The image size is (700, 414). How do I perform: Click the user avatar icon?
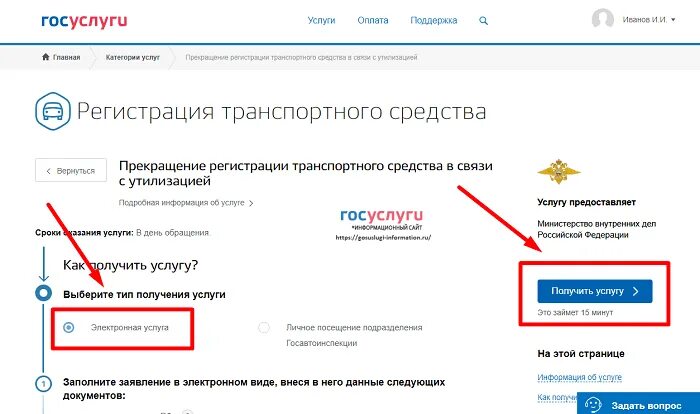click(x=602, y=19)
